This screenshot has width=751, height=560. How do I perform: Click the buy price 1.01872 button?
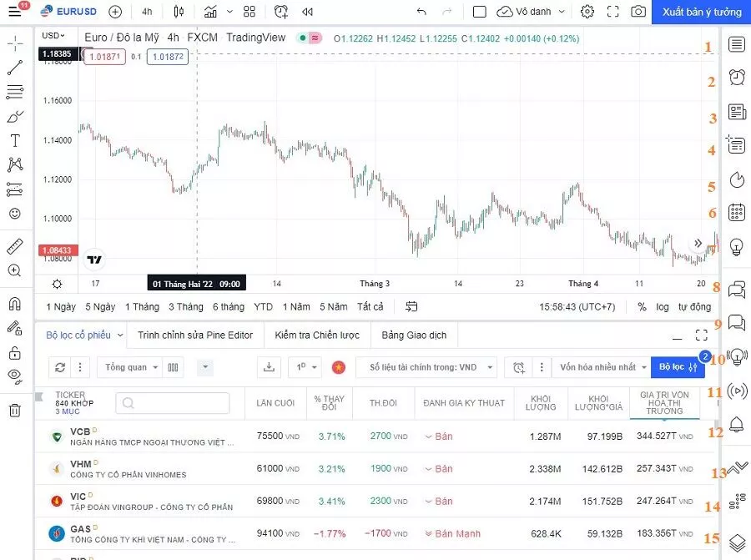point(168,57)
